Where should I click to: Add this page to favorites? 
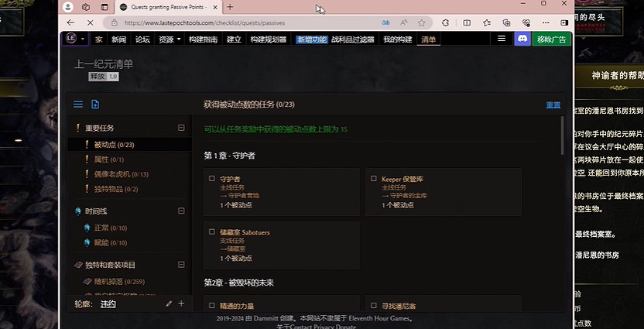pyautogui.click(x=421, y=23)
